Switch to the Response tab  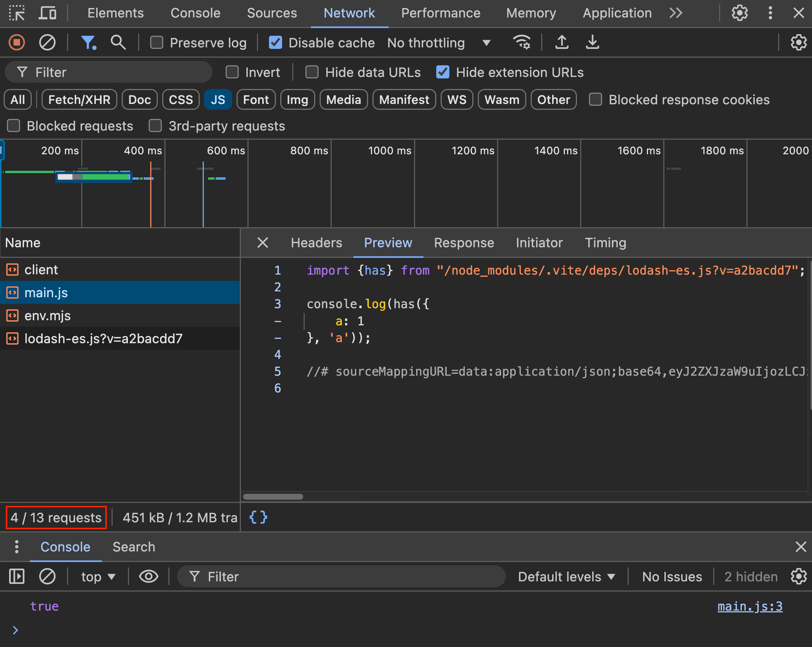464,243
